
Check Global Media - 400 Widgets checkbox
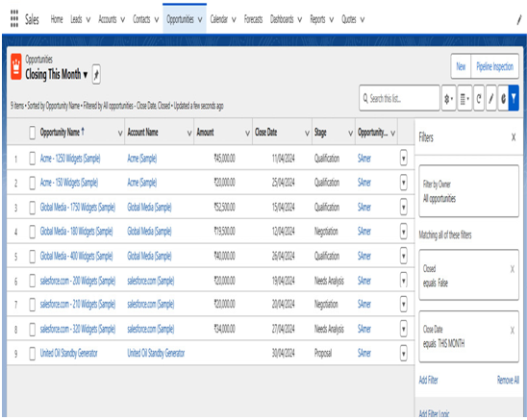[x=33, y=257]
